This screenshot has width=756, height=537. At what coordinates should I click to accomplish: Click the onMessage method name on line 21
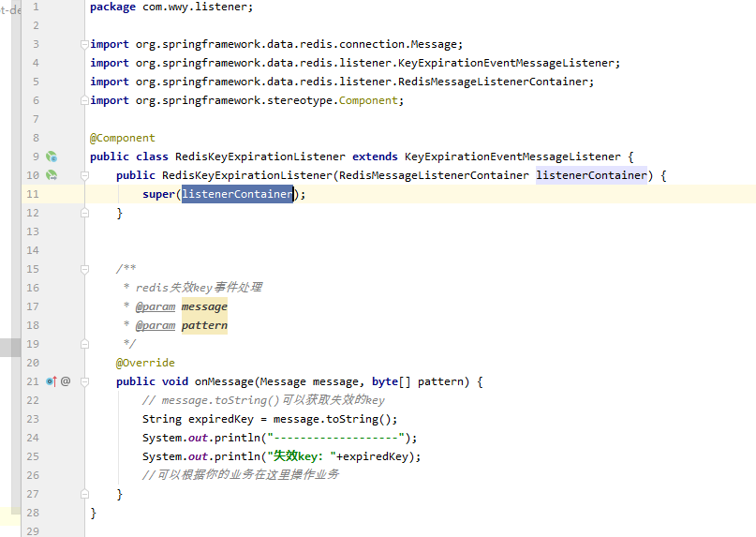[x=224, y=381]
